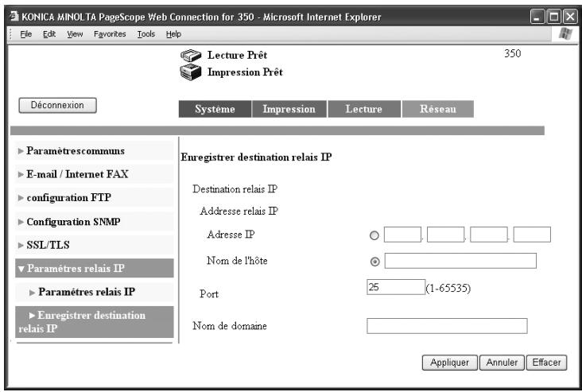Viewport: 582px width, 392px height.
Task: Expand the Configuration SNMP section
Action: (95, 222)
